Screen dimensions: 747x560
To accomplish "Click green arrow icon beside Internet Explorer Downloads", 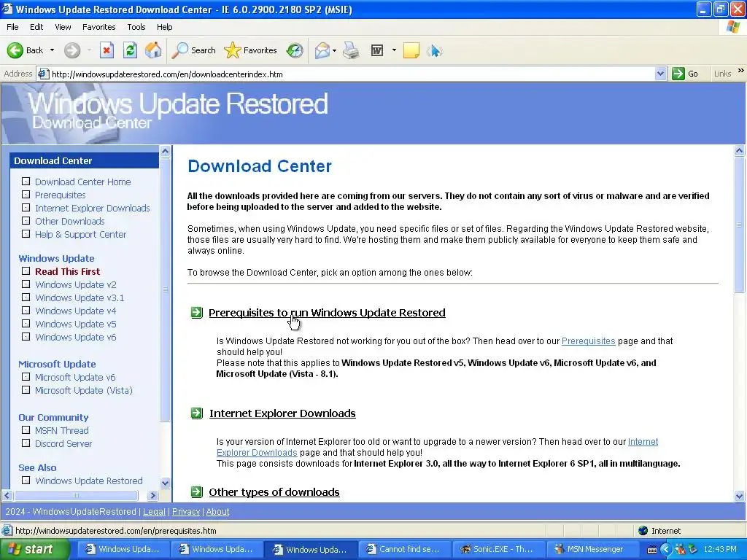I will (197, 413).
